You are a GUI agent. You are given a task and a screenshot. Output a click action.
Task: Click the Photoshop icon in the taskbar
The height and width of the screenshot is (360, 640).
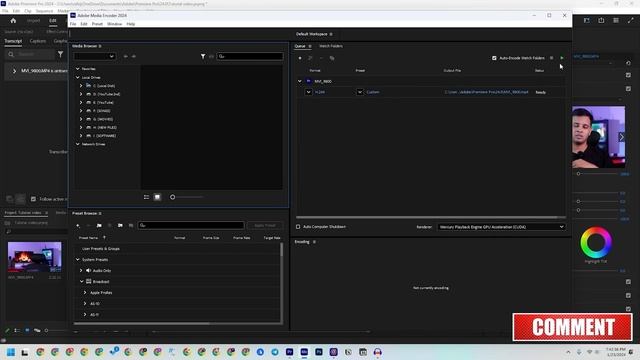coord(319,352)
